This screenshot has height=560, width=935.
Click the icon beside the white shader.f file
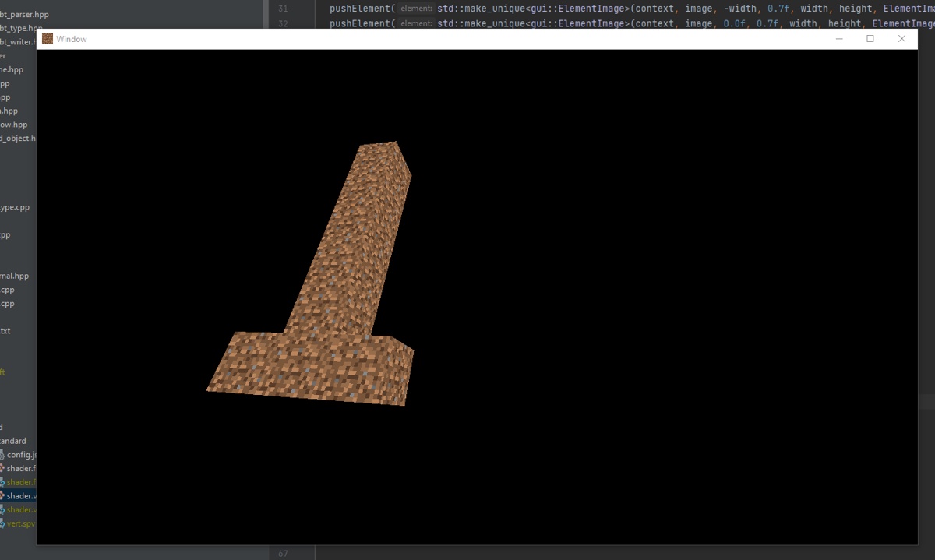(x=2, y=469)
